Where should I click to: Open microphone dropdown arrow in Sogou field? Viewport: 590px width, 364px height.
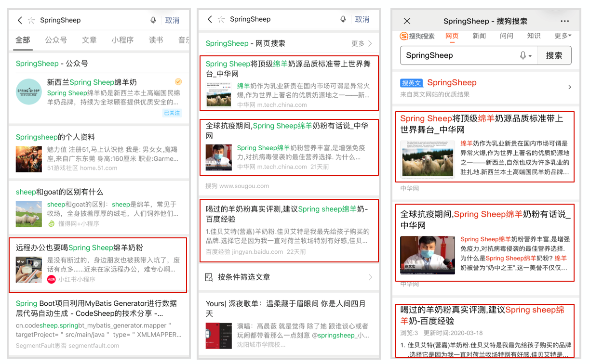[530, 56]
